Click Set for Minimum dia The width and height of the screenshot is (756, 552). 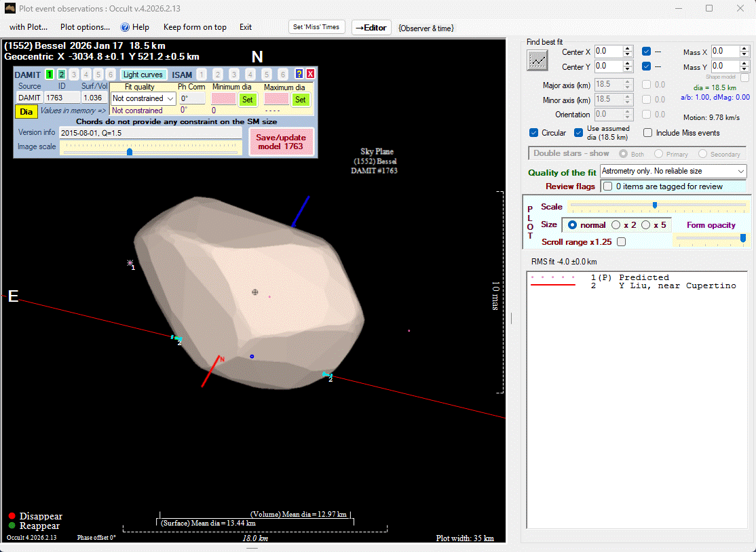(248, 100)
